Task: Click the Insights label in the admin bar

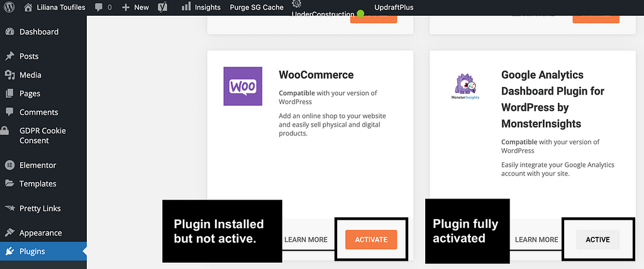Action: [x=208, y=8]
